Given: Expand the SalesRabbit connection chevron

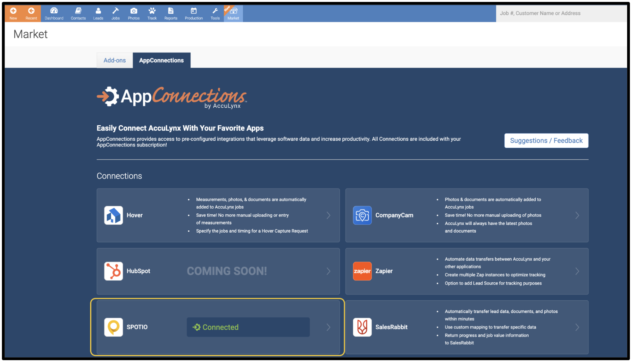Looking at the screenshot, I should click(578, 328).
